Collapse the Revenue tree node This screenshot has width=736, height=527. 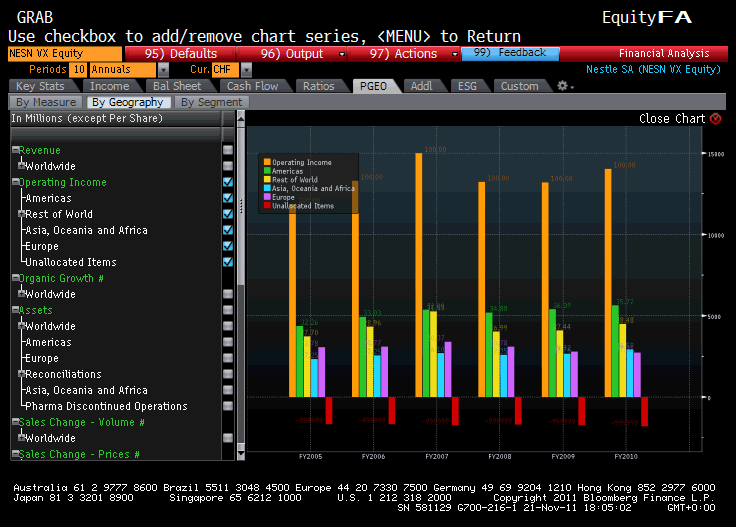tap(15, 151)
